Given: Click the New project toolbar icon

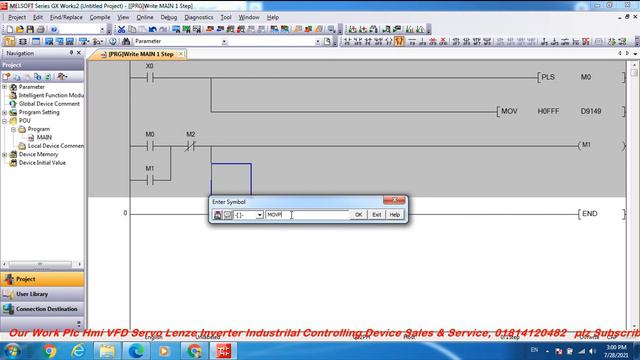Looking at the screenshot, I should [x=9, y=29].
